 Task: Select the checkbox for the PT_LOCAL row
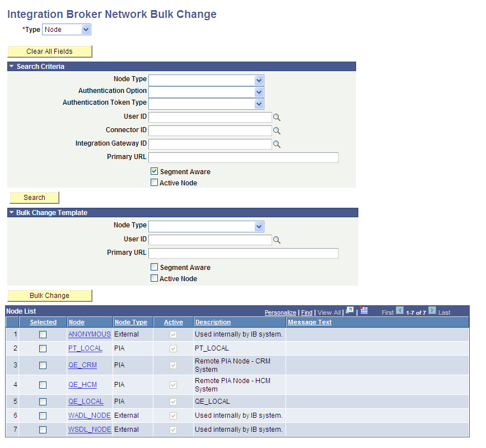pos(43,348)
